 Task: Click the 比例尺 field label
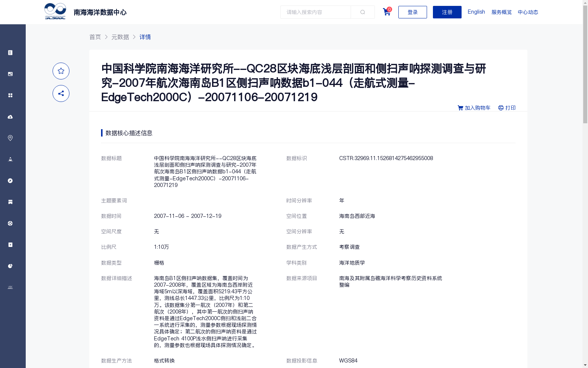[x=109, y=247]
